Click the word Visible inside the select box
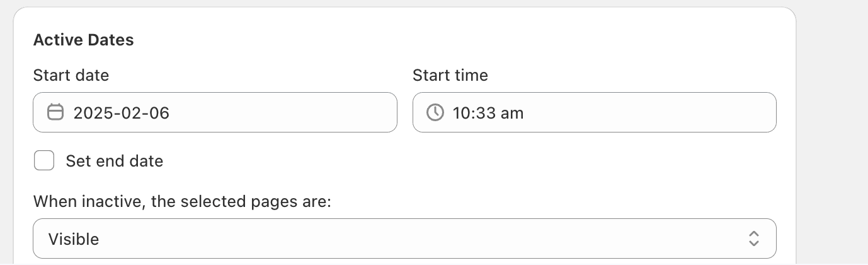This screenshot has height=265, width=868. (74, 239)
